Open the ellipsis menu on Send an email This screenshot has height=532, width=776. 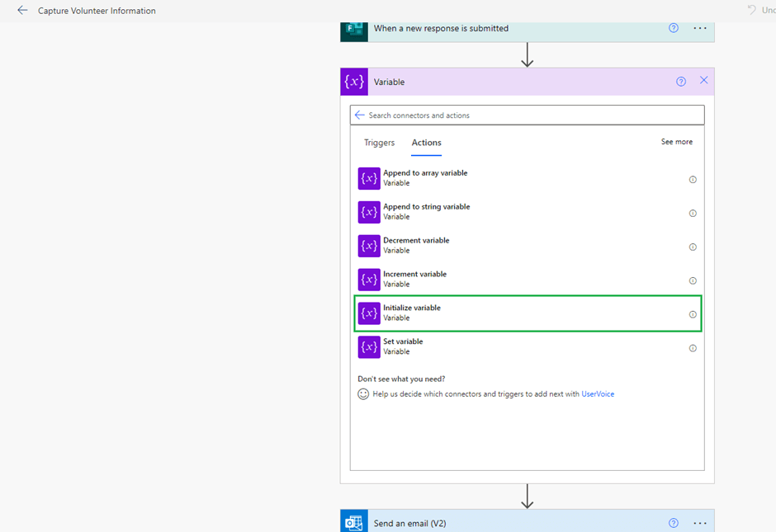[700, 523]
